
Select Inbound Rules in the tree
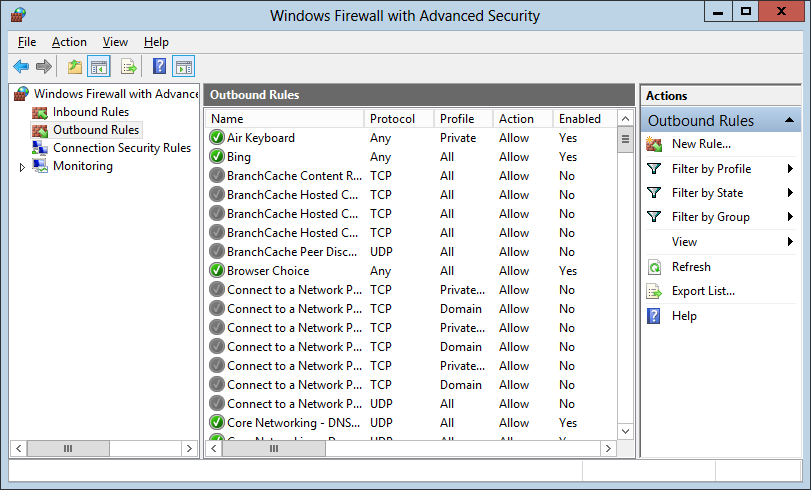[x=91, y=112]
